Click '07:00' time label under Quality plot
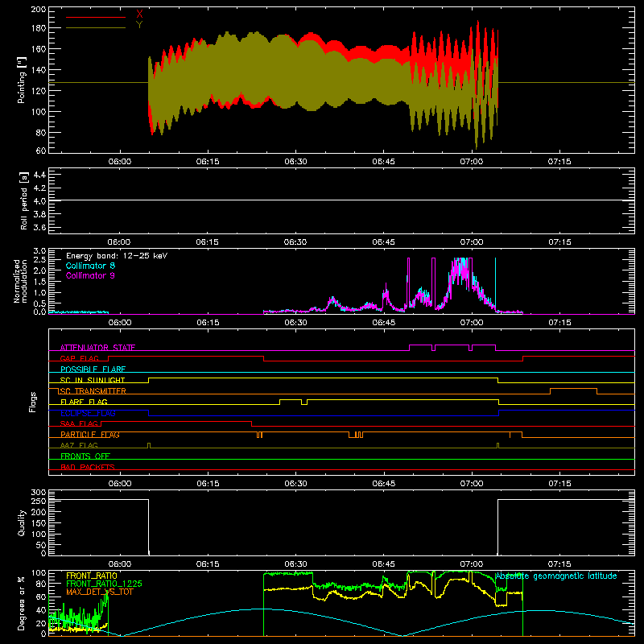 [472, 564]
